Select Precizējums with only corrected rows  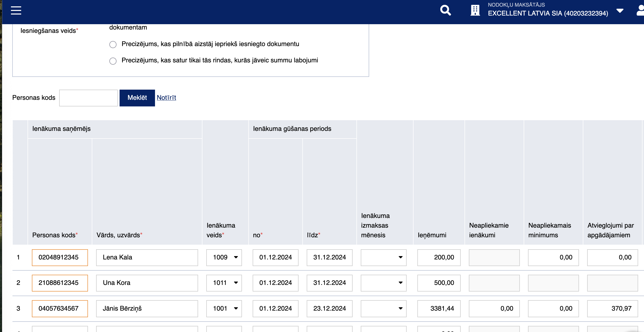113,61
